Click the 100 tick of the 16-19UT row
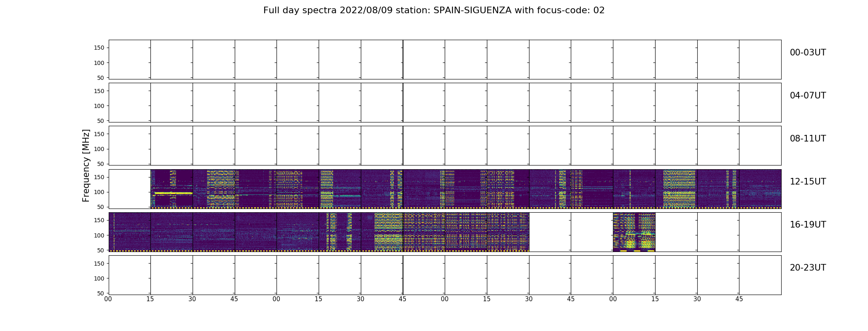868x331 pixels. tap(99, 235)
